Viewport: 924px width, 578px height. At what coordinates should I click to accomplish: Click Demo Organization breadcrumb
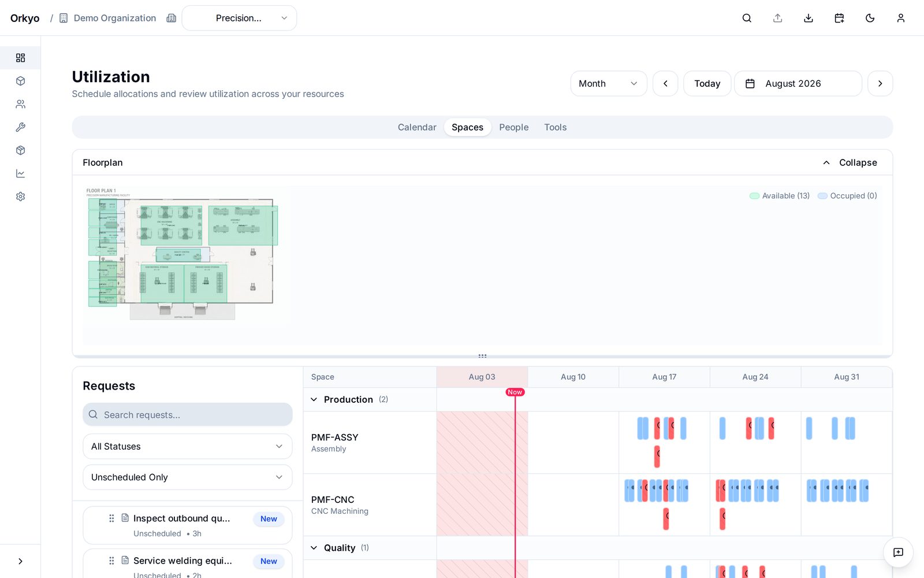point(115,18)
